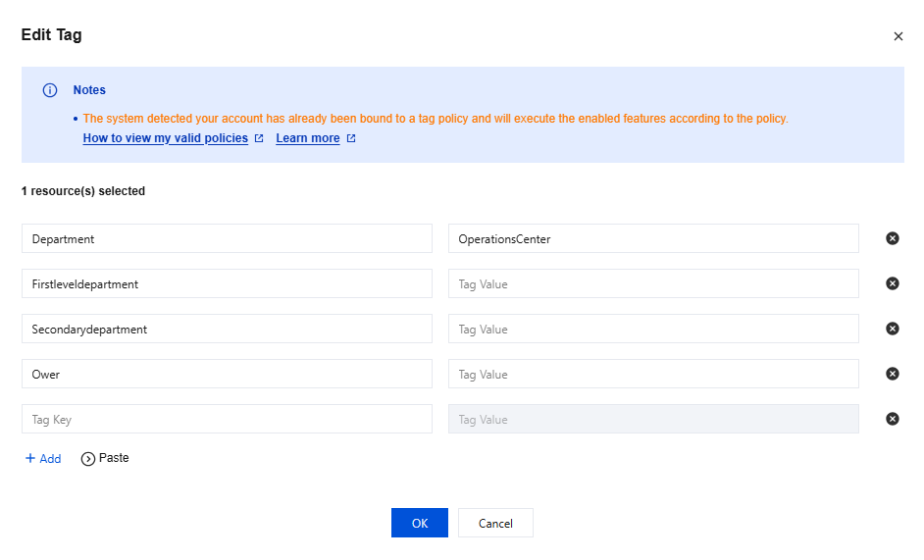Viewport: 924px width, 560px height.
Task: Open How to view my valid policies
Action: tap(166, 138)
